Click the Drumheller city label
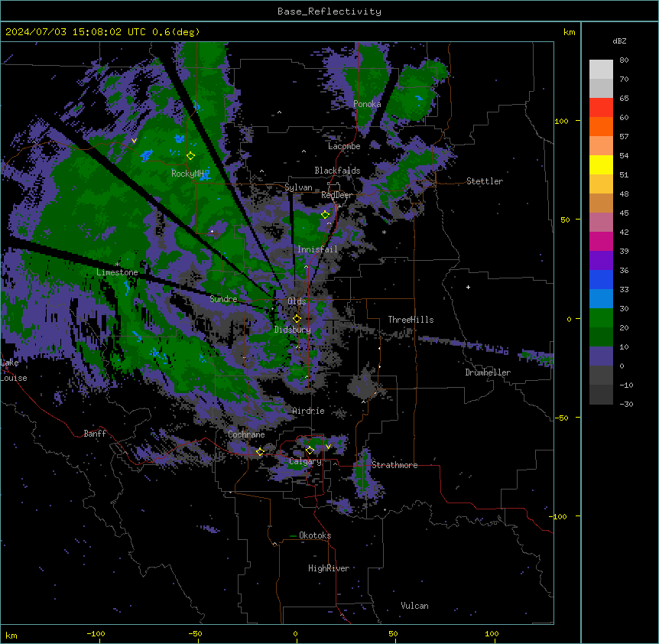659x644 pixels. click(x=488, y=372)
